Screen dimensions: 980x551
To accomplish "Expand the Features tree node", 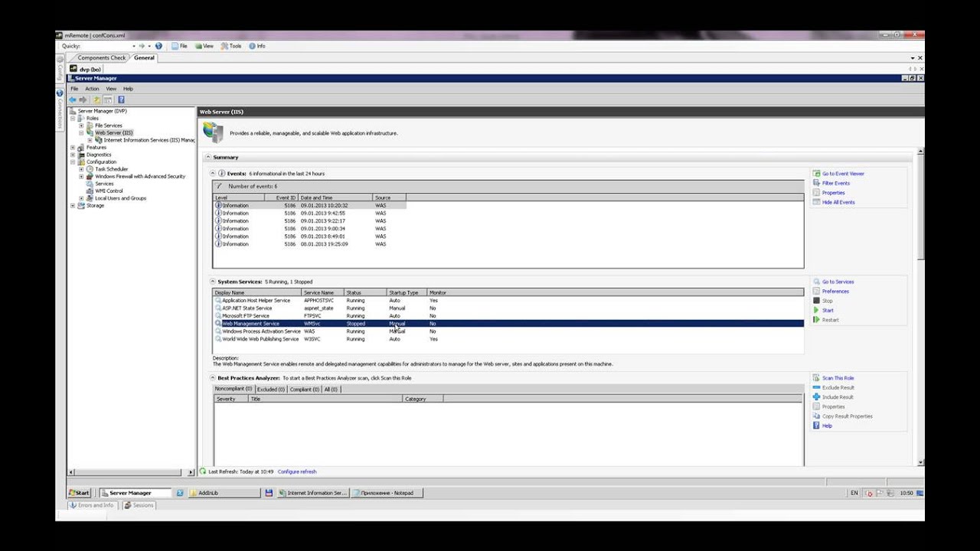I will pos(73,148).
